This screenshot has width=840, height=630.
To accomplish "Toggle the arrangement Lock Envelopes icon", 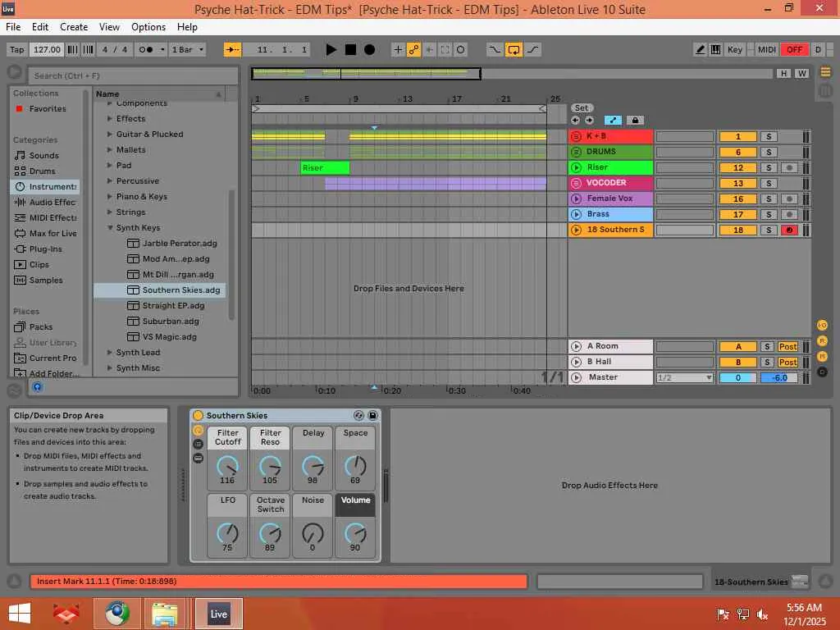I will tap(635, 121).
